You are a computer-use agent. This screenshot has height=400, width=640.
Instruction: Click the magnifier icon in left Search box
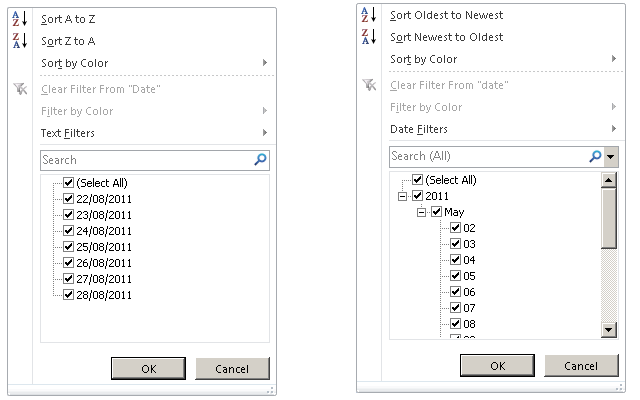tap(260, 159)
